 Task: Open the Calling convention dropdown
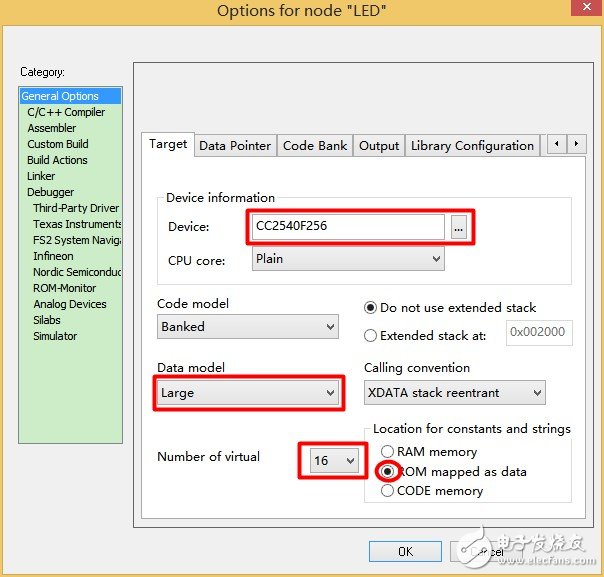[454, 393]
